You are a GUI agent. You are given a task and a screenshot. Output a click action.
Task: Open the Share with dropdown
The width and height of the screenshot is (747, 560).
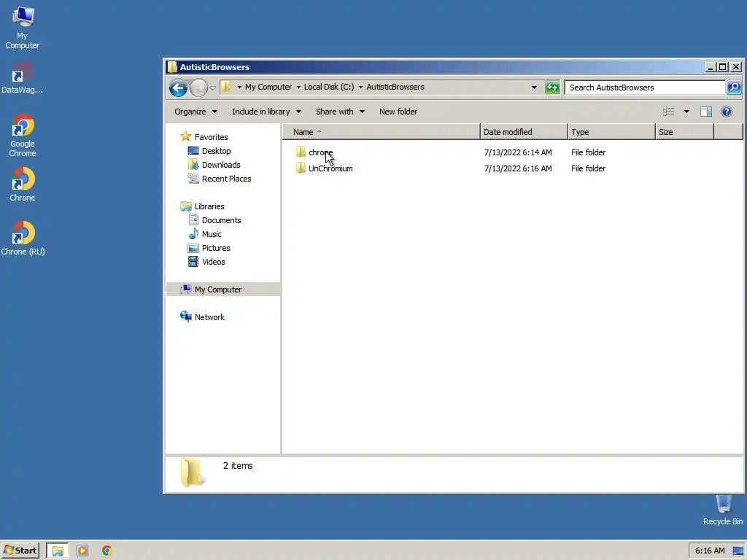point(340,112)
